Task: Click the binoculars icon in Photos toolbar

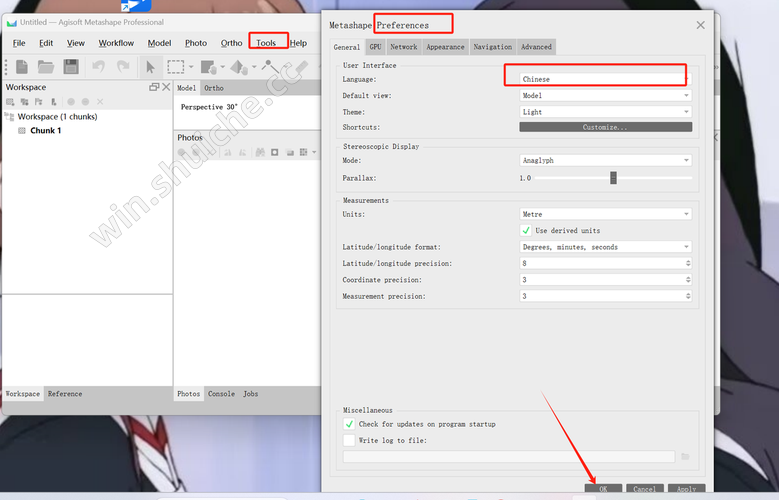Action: [x=260, y=152]
